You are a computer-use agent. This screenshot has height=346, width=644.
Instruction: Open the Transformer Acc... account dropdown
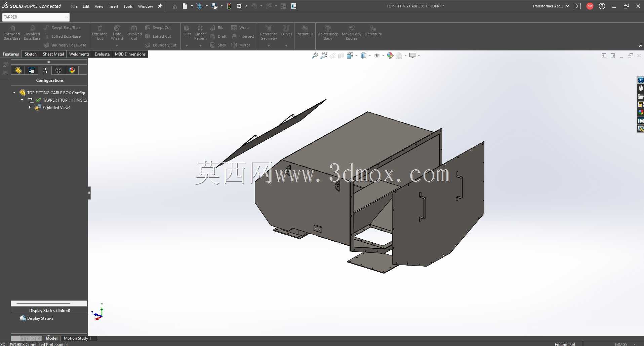click(x=551, y=6)
